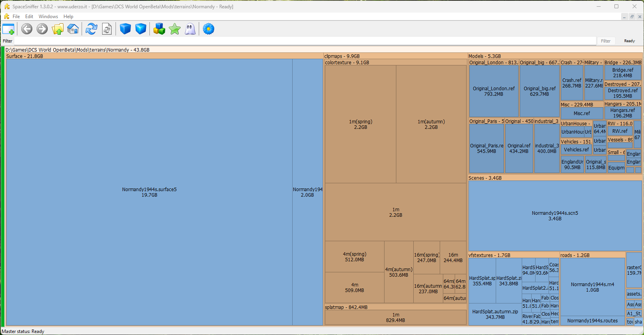Select the Original_London.ref file block

(493, 91)
